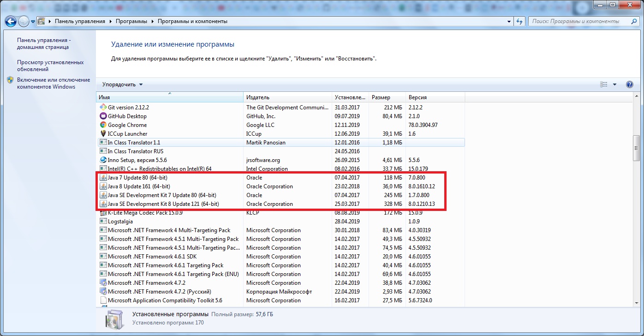Click the In Class Translator RUS icon
The height and width of the screenshot is (336, 644).
(x=103, y=151)
